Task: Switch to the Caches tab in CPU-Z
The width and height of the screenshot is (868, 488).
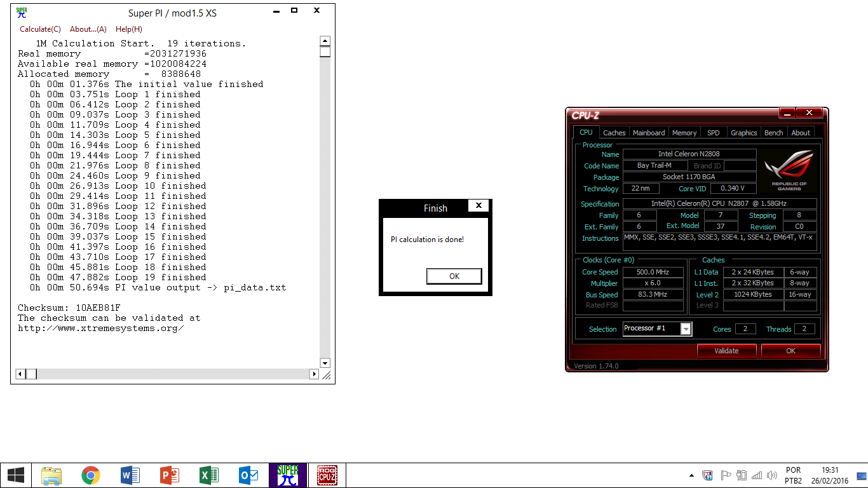Action: pos(614,133)
